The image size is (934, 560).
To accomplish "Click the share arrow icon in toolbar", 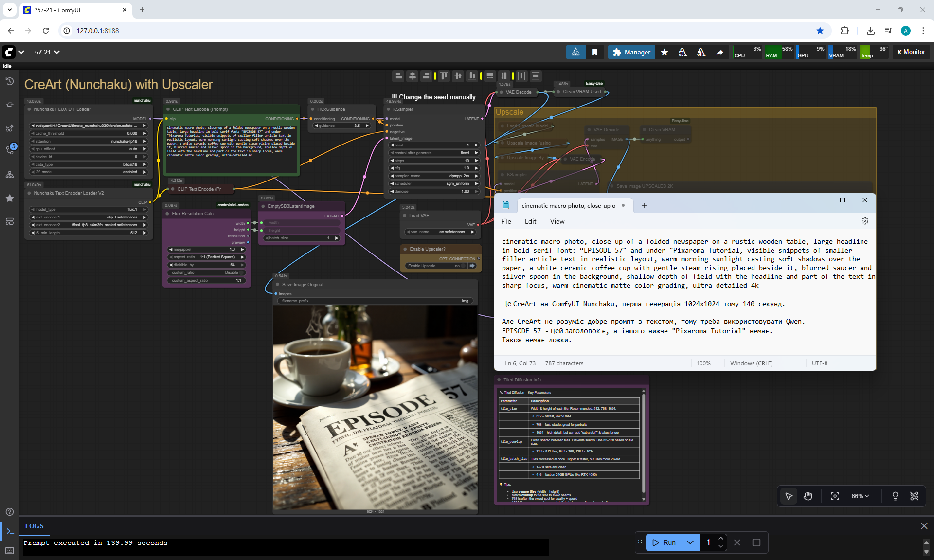I will 719,52.
